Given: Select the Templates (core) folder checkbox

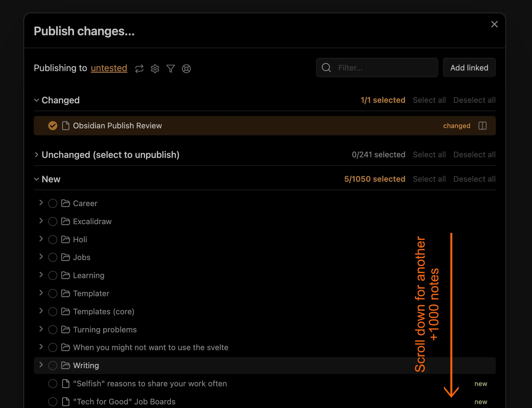Looking at the screenshot, I should coord(53,312).
